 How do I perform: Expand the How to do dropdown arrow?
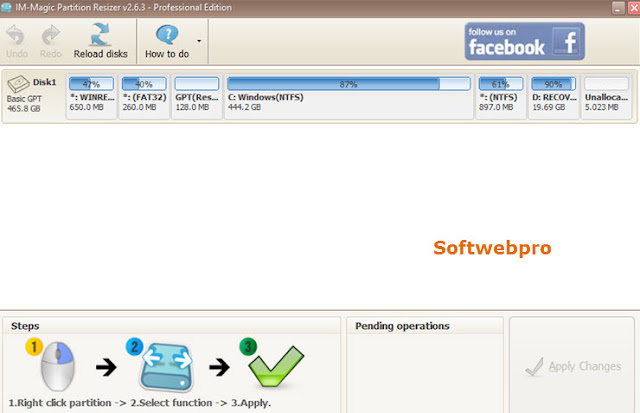coord(199,41)
